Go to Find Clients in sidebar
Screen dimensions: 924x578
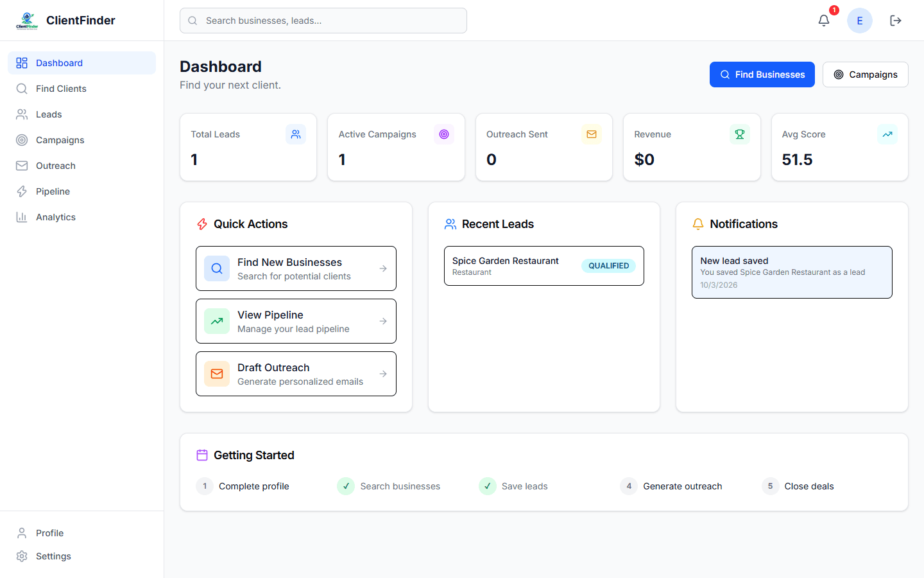pos(81,89)
